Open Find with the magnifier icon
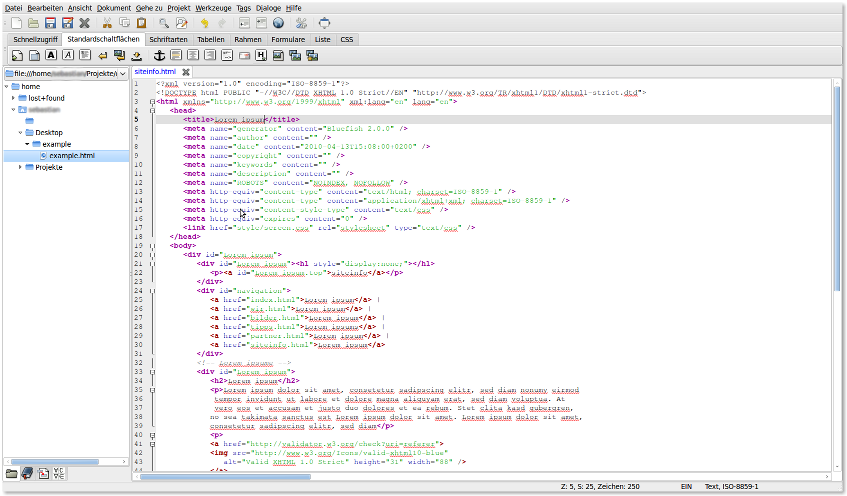 (x=164, y=23)
